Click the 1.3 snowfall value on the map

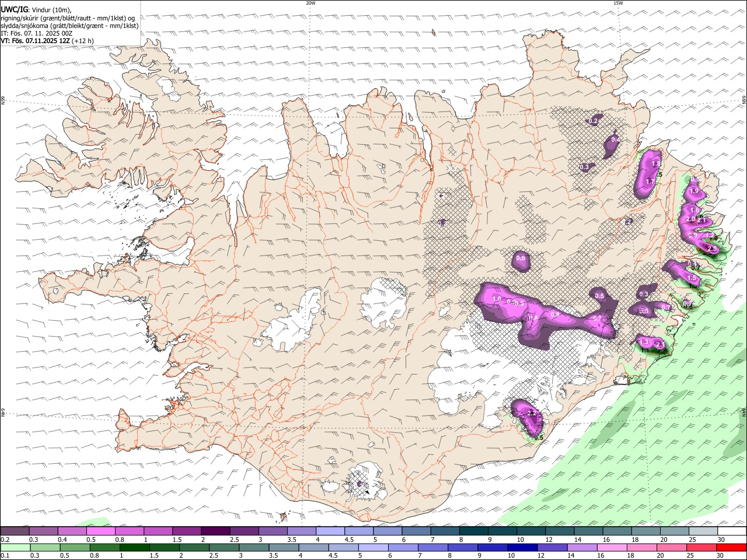pyautogui.click(x=644, y=342)
